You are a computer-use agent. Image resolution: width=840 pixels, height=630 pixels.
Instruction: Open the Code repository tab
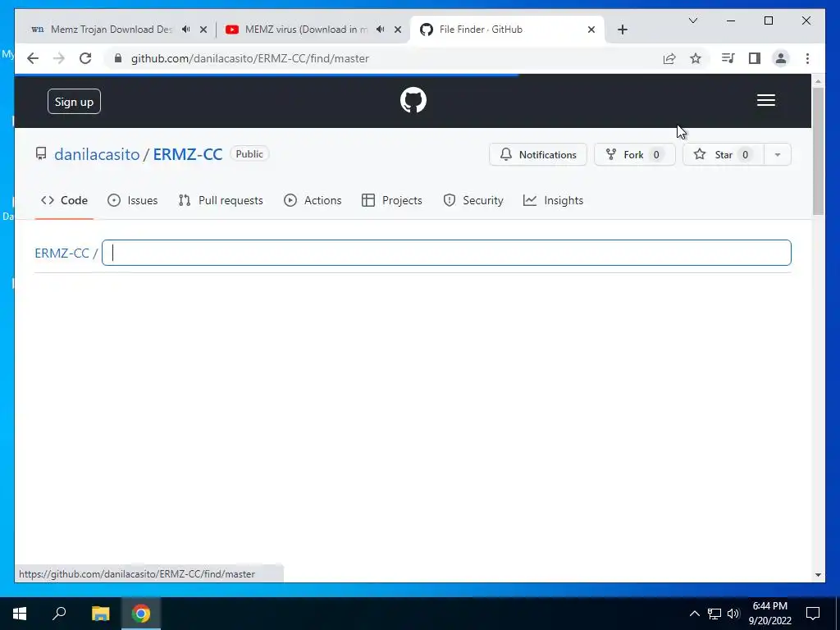pos(64,200)
